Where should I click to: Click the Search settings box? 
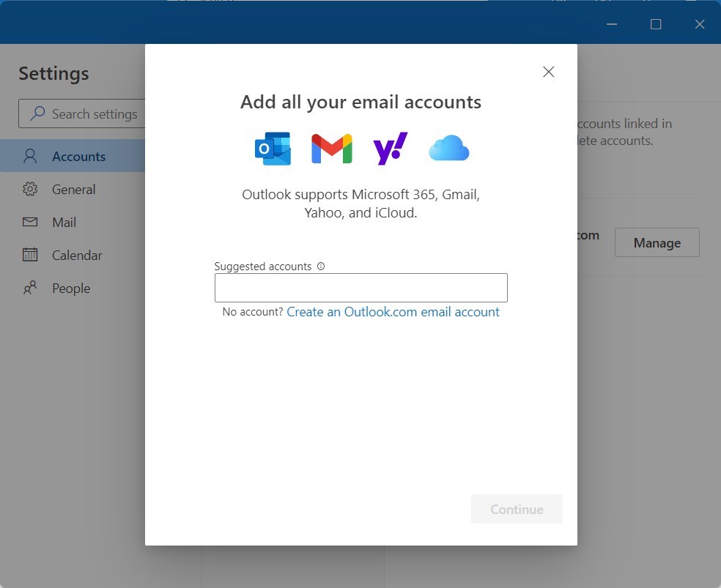coord(82,113)
